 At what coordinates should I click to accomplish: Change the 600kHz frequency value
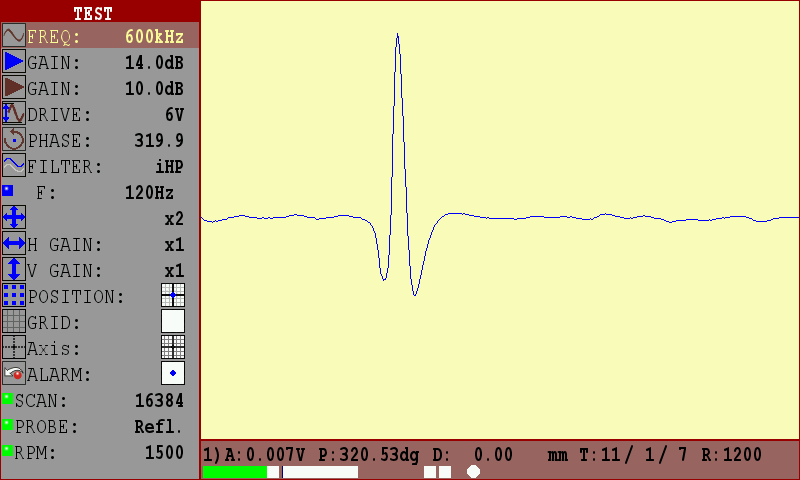tap(154, 37)
